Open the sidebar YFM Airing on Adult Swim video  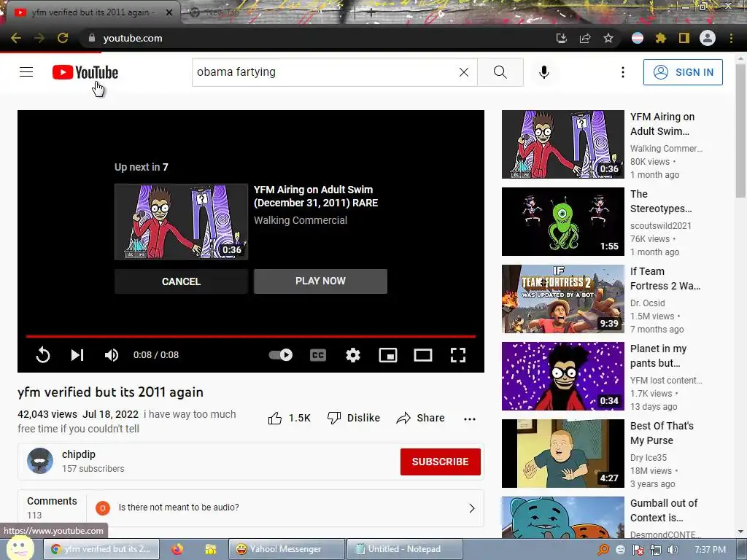coord(562,144)
